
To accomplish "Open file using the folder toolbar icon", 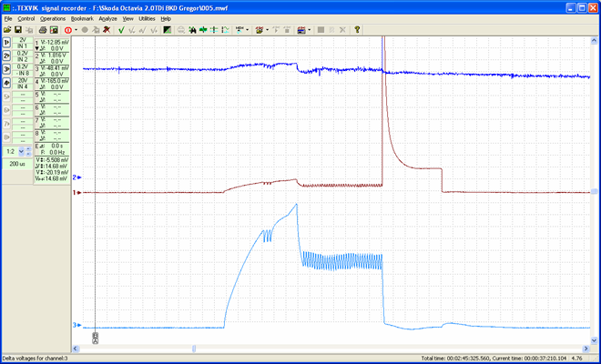I will pyautogui.click(x=7, y=30).
